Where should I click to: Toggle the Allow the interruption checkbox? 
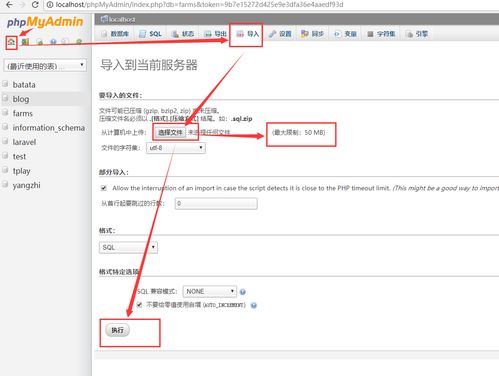(104, 188)
